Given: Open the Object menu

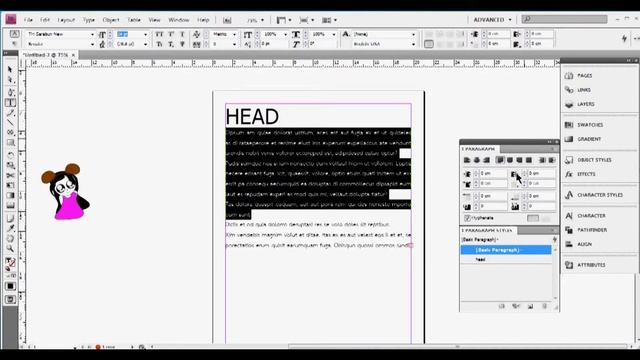Looking at the screenshot, I should pyautogui.click(x=111, y=20).
